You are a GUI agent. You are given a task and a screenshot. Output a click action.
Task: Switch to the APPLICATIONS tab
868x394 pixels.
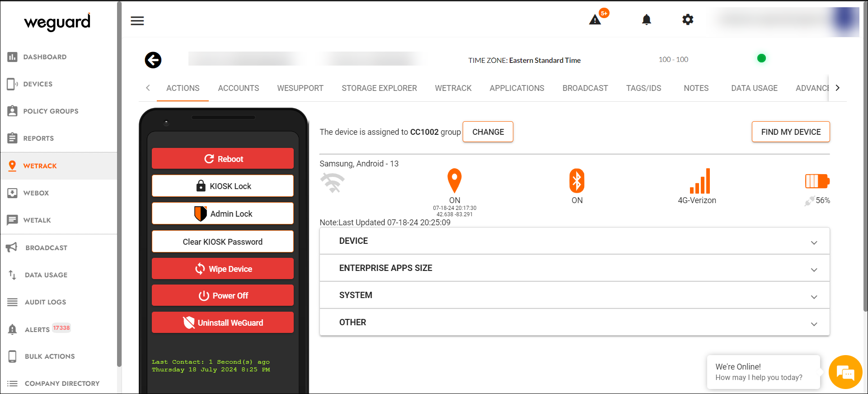pos(517,88)
